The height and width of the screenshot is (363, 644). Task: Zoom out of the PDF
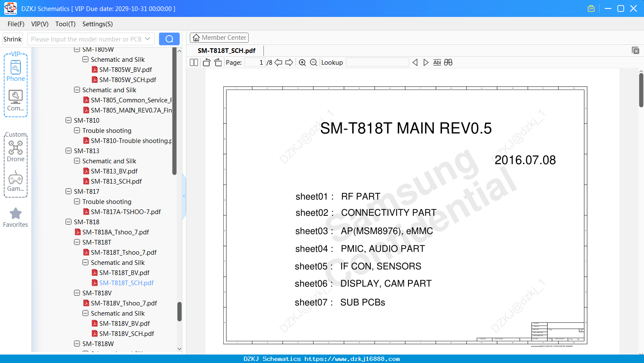click(x=313, y=62)
